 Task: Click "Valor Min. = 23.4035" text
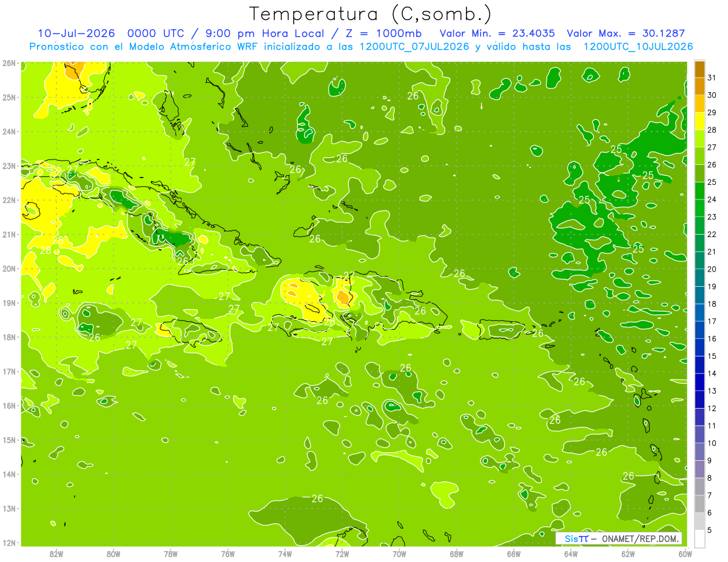coord(497,33)
